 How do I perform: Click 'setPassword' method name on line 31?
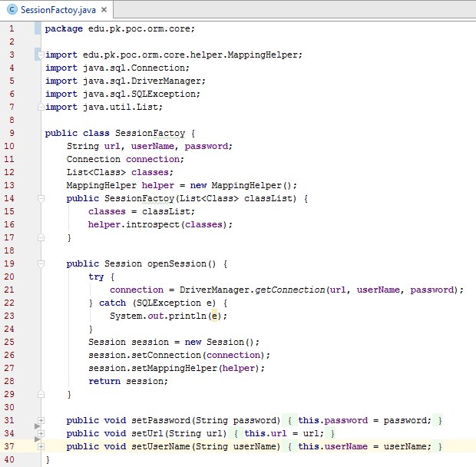click(x=160, y=421)
